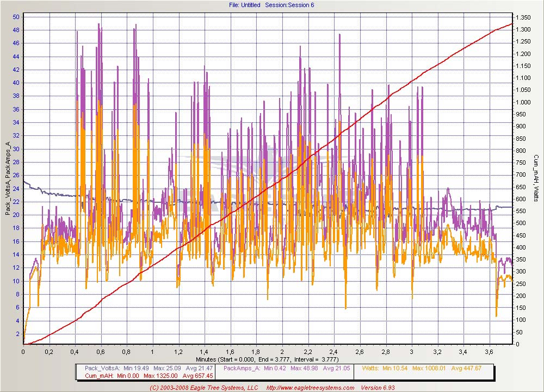Click the Version 6.93 label

pos(376,388)
